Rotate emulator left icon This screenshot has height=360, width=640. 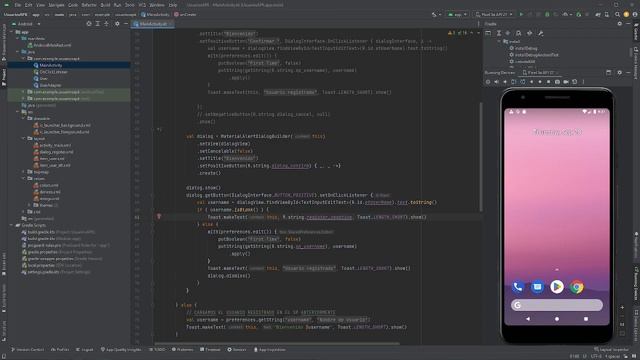point(513,82)
